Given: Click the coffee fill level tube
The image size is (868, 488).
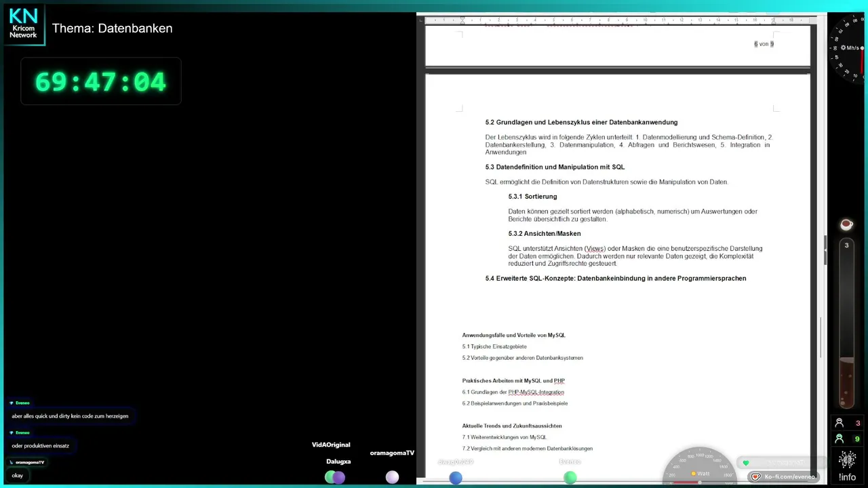Looking at the screenshot, I should pyautogui.click(x=846, y=322).
